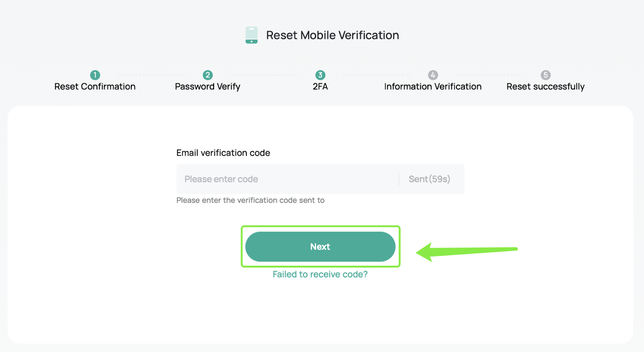644x352 pixels.
Task: Open the Failed to receive code? link
Action: 320,274
